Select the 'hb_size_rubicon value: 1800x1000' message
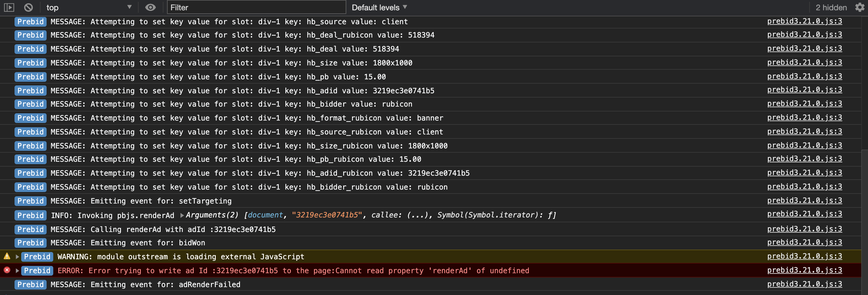This screenshot has width=868, height=295. pos(249,146)
